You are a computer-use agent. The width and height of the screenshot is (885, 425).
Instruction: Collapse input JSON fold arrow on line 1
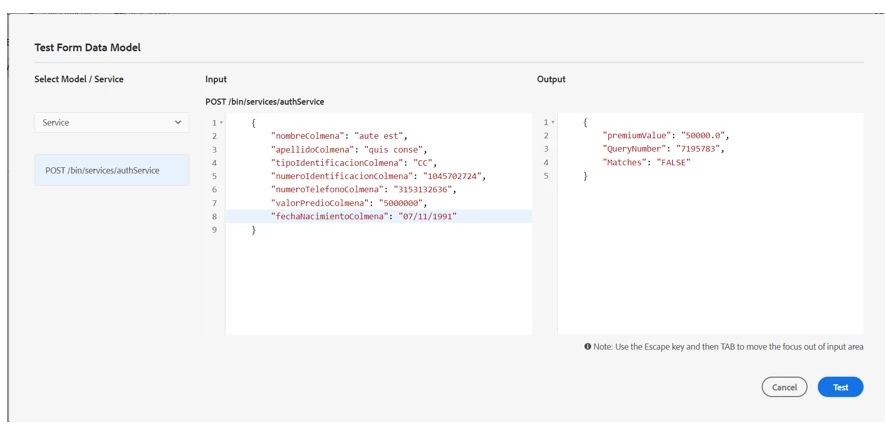[221, 122]
